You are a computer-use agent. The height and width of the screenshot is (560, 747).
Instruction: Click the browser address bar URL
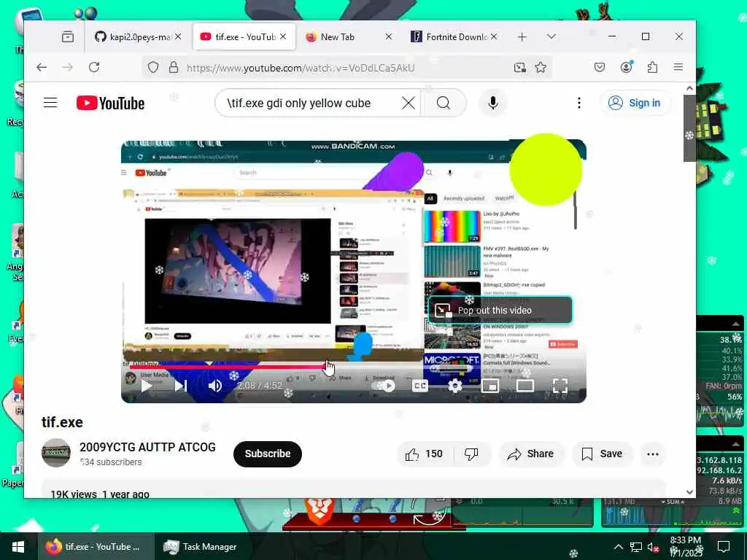coord(300,68)
